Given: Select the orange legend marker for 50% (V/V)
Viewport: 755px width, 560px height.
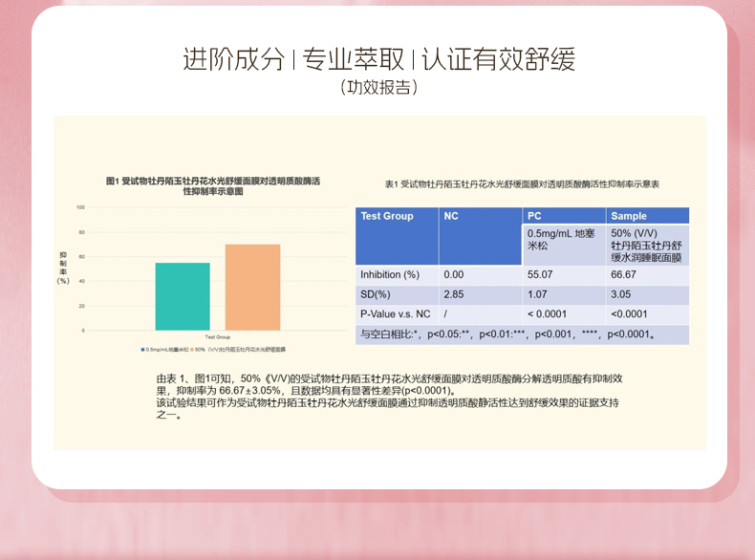Looking at the screenshot, I should pos(191,351).
